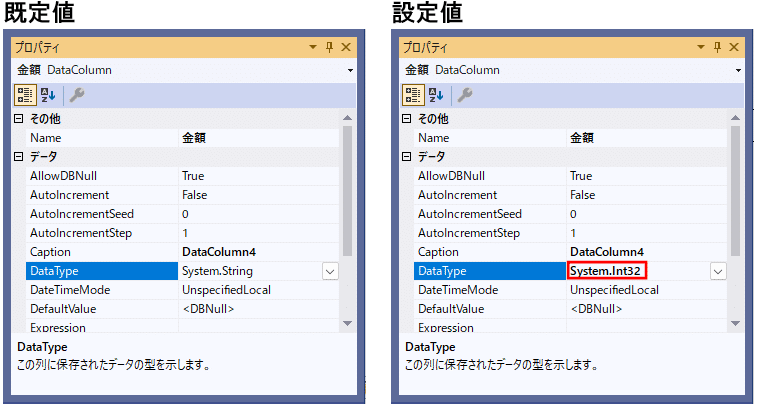
Task: Collapse データ category in right panel
Action: 407,157
